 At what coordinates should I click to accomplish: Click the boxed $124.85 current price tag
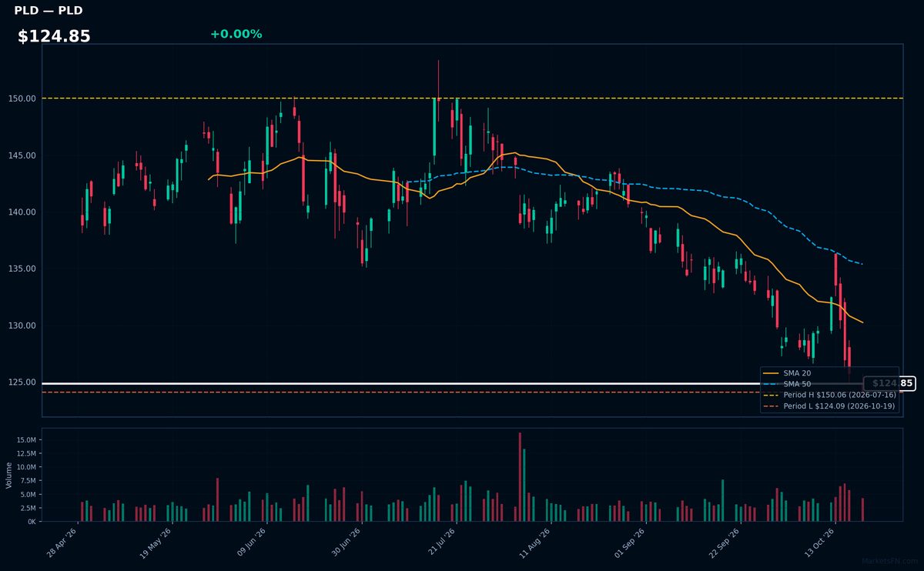tap(889, 383)
